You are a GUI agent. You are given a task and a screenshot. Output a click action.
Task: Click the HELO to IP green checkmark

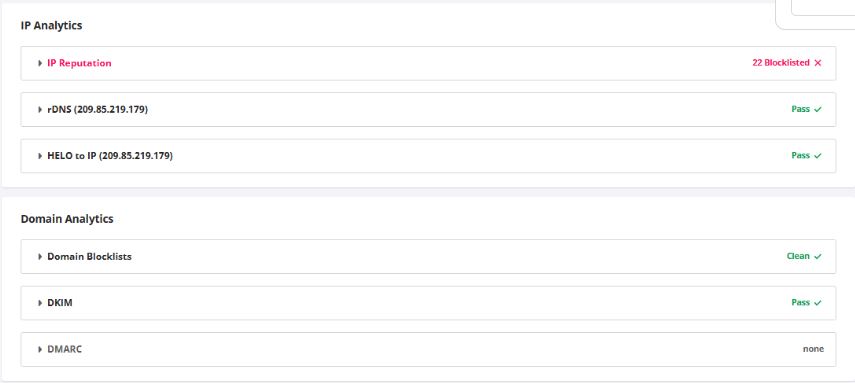coord(817,156)
